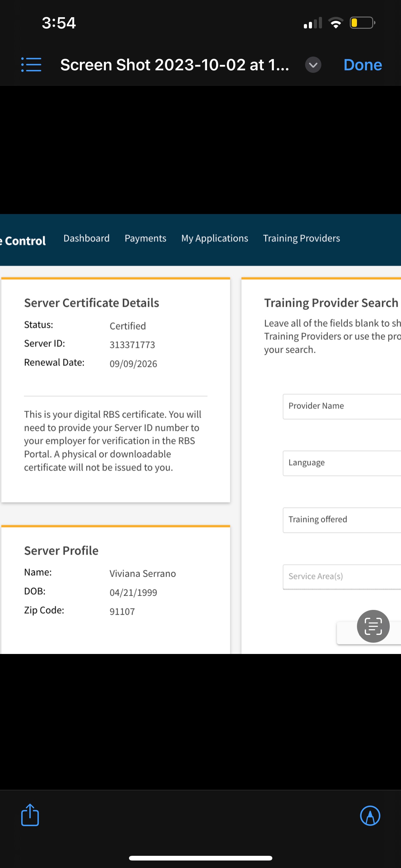
Task: Open the Training Providers page
Action: coord(301,238)
